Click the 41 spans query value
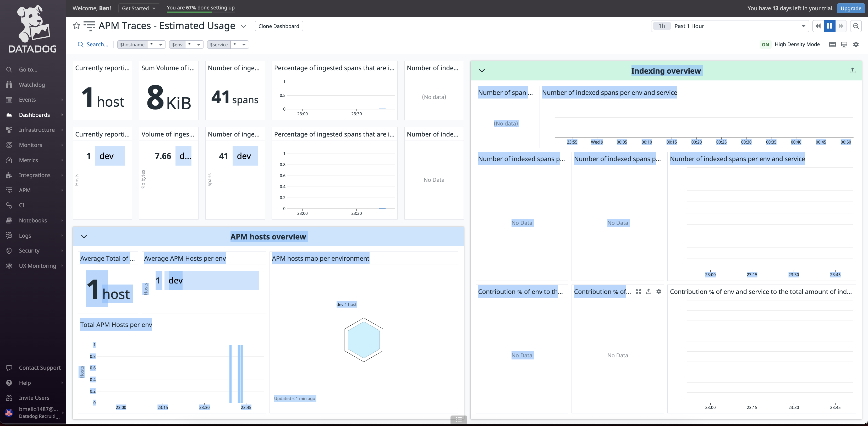Screen dimensions: 868x426 point(235,97)
